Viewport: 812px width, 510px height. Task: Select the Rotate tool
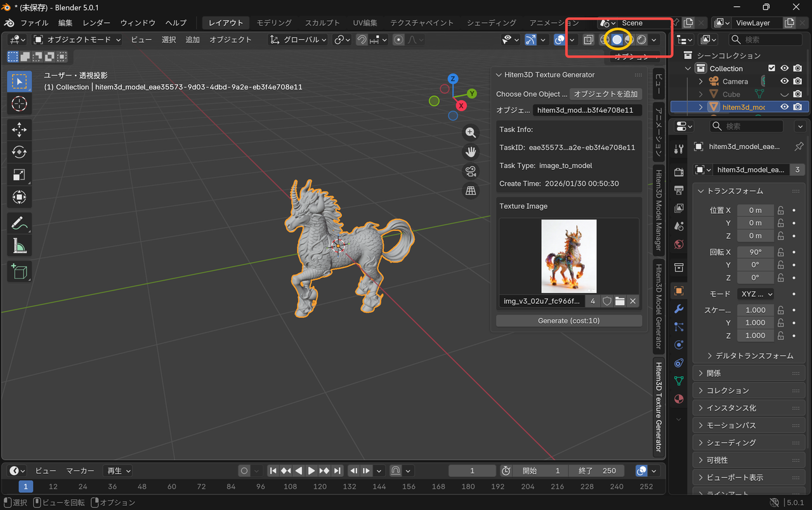[x=19, y=152]
